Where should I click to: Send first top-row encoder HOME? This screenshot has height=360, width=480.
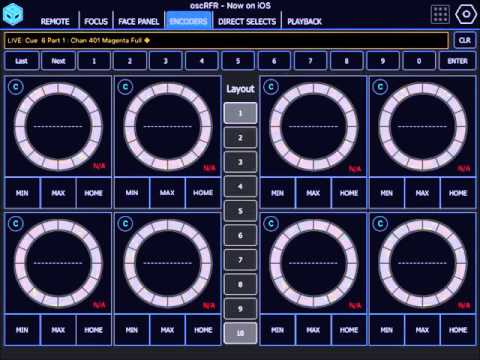pyautogui.click(x=94, y=193)
